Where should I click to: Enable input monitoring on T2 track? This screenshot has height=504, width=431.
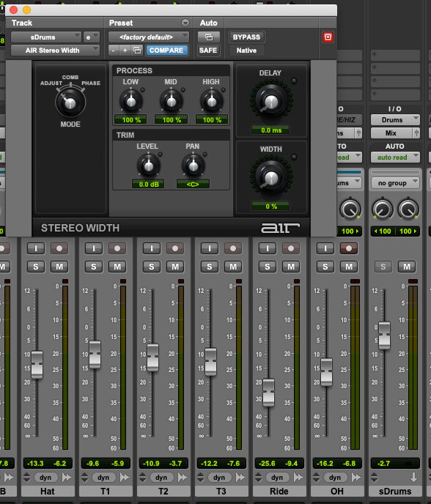coord(152,248)
